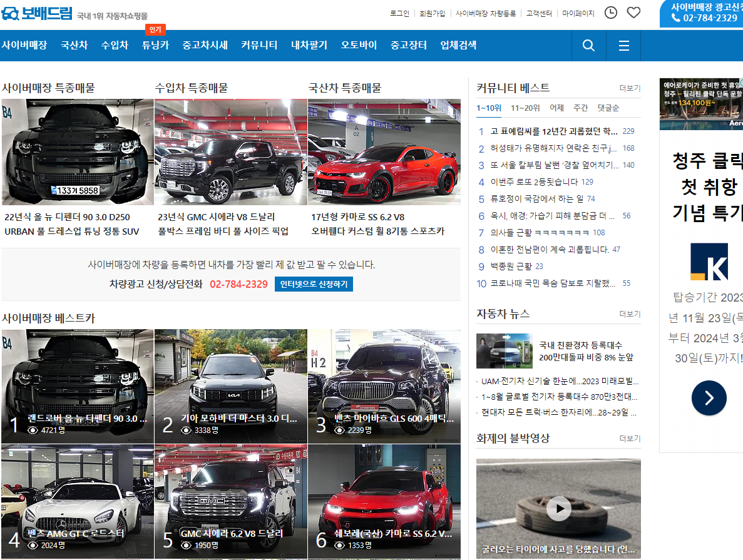Viewport: 743px width, 560px height.
Task: Open post 류호정이 국감에서 하는 일
Action: click(x=536, y=198)
